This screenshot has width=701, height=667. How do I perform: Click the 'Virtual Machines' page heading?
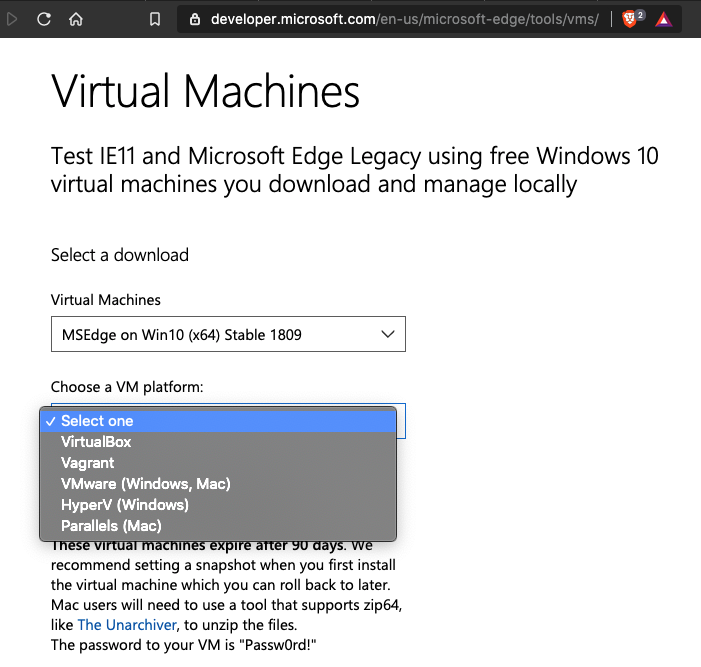[x=205, y=91]
